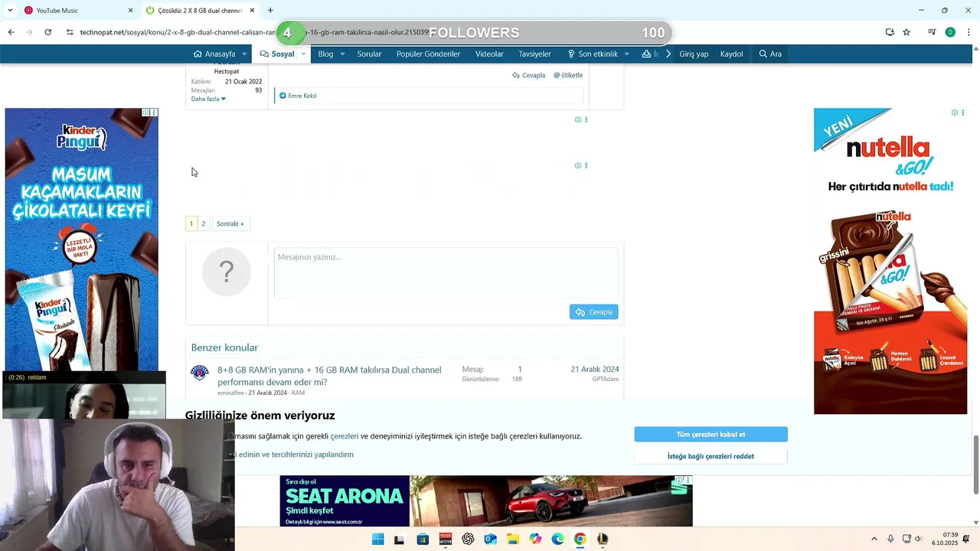The image size is (980, 551).
Task: Open the tab search dropdown arrow
Action: (9, 10)
